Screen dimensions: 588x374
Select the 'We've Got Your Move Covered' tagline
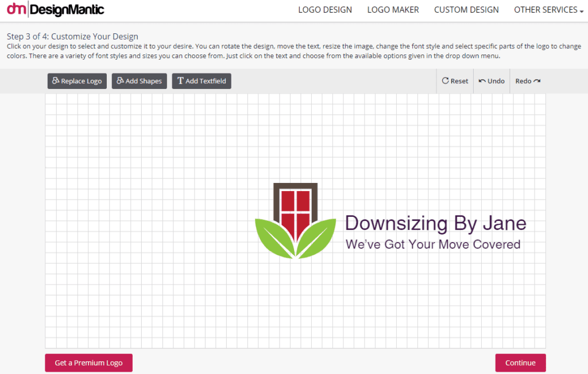(433, 244)
